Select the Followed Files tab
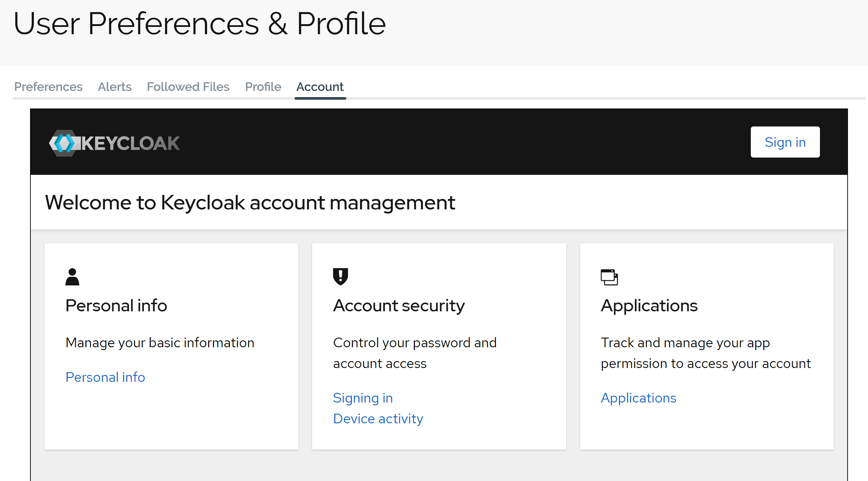868x481 pixels. click(x=188, y=87)
